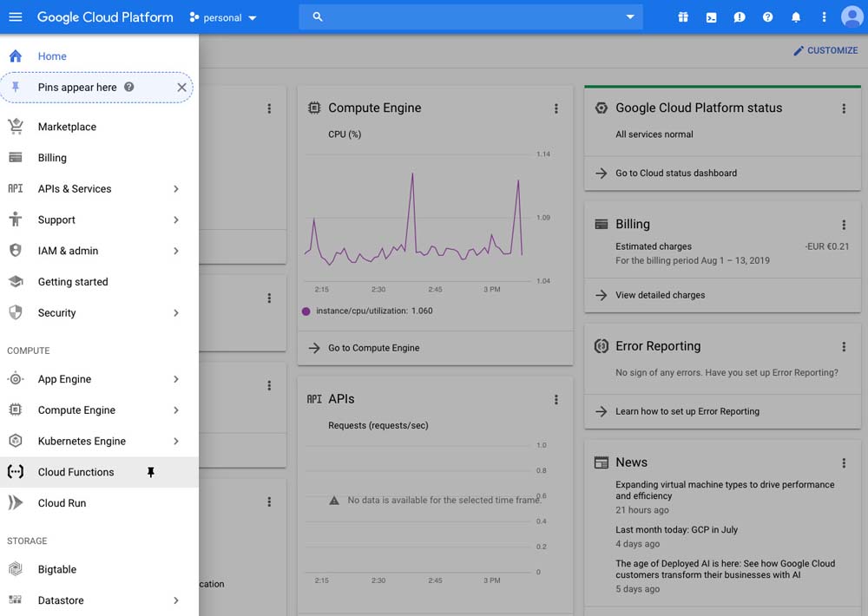
Task: Expand the Kubernetes Engine submenu
Action: (175, 442)
